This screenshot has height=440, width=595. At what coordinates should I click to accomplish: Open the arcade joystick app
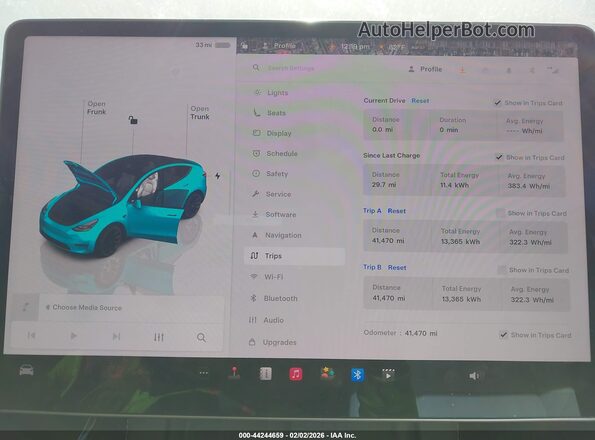(x=234, y=373)
